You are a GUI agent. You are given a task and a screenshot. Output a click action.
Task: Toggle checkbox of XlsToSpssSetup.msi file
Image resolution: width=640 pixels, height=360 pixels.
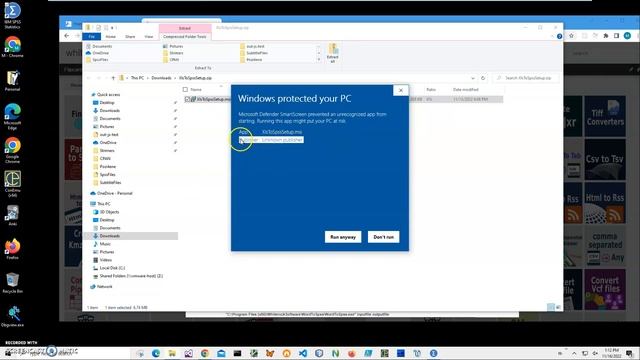(187, 99)
